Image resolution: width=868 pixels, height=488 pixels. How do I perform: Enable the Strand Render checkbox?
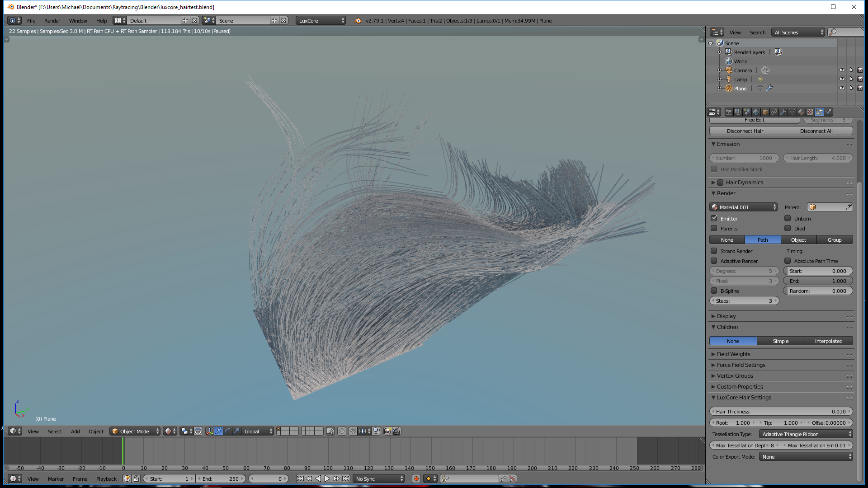tap(714, 251)
